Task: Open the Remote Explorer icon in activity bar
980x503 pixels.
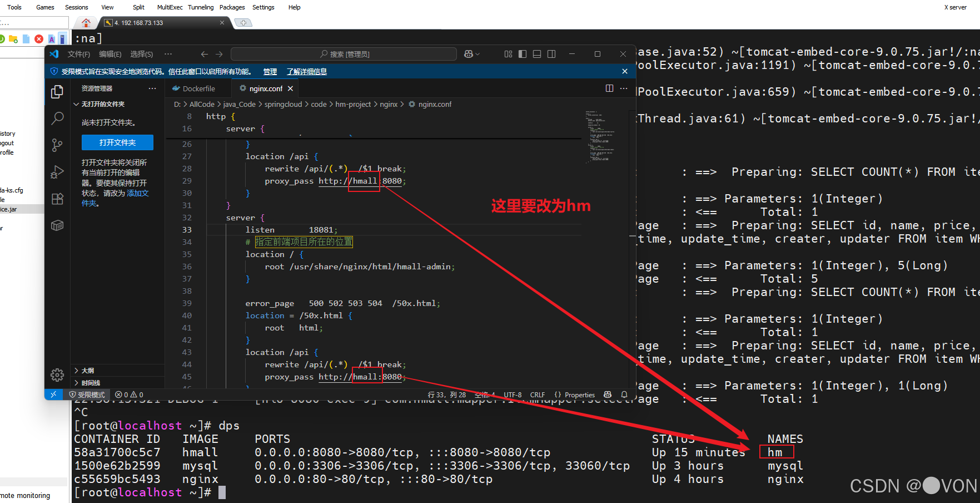Action: pyautogui.click(x=57, y=225)
